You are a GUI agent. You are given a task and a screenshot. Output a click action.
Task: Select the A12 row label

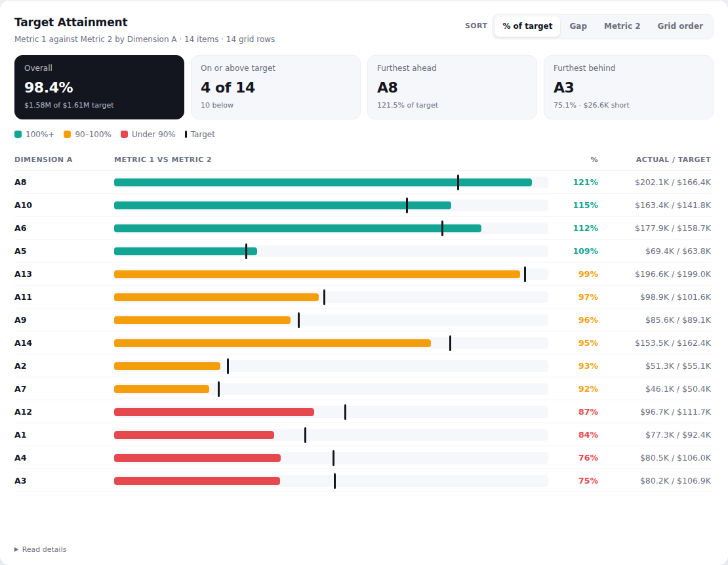(23, 412)
